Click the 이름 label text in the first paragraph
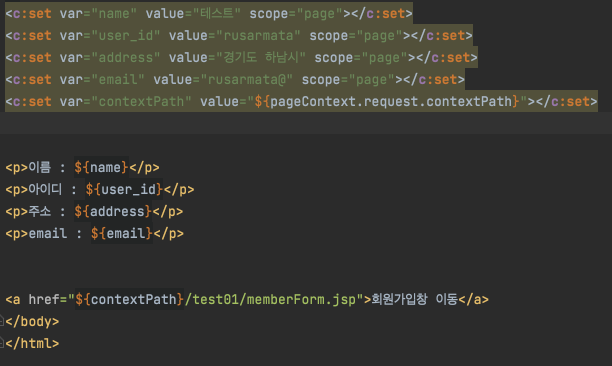Image resolution: width=612 pixels, height=366 pixels. pos(39,167)
